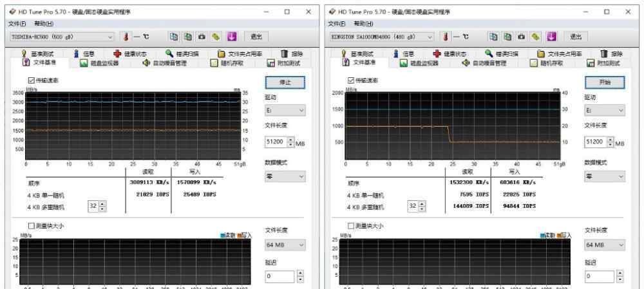Image resolution: width=644 pixels, height=289 pixels.
Task: Adjust queue depth 32 spinner, Toshiba window
Action: point(102,206)
